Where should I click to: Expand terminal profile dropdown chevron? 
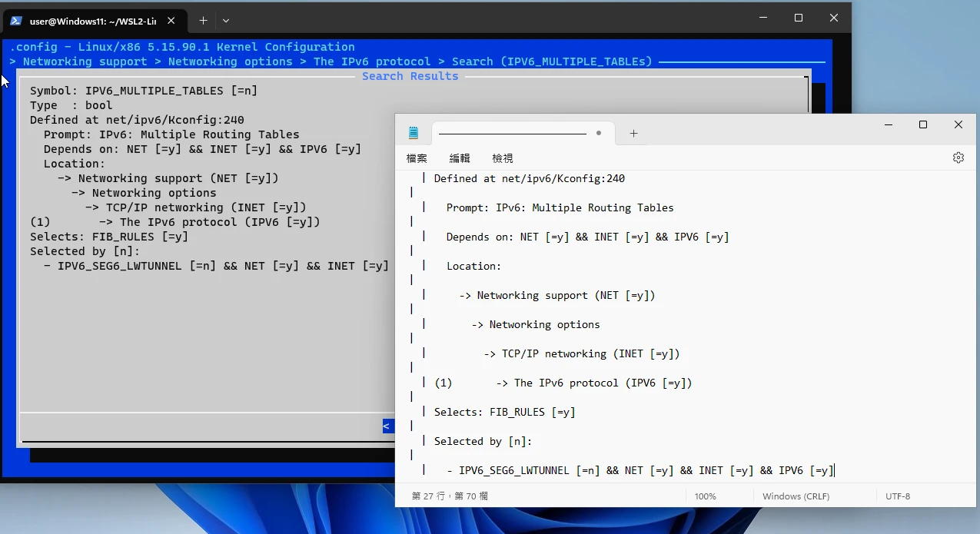(226, 21)
